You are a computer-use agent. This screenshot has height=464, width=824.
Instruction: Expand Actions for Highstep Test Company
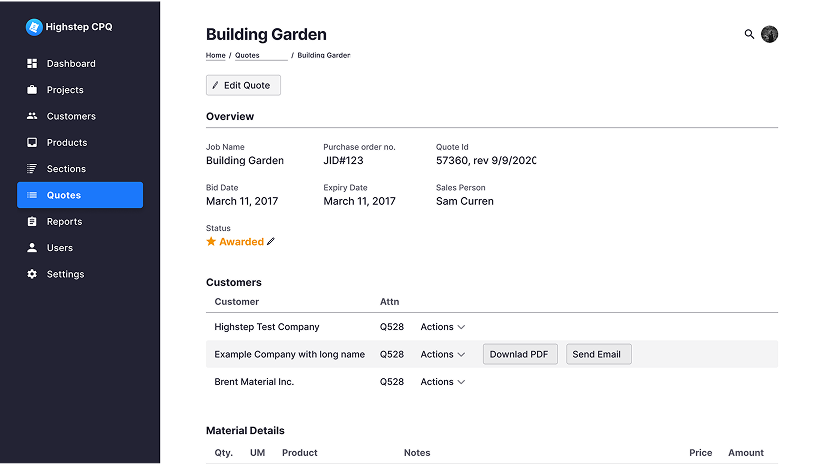pyautogui.click(x=442, y=327)
